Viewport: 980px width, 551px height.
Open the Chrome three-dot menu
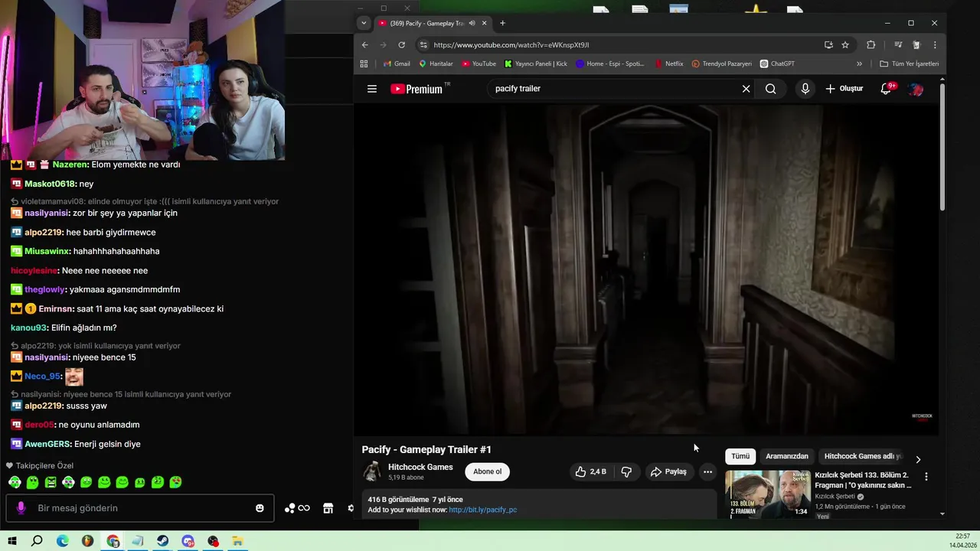tap(935, 45)
